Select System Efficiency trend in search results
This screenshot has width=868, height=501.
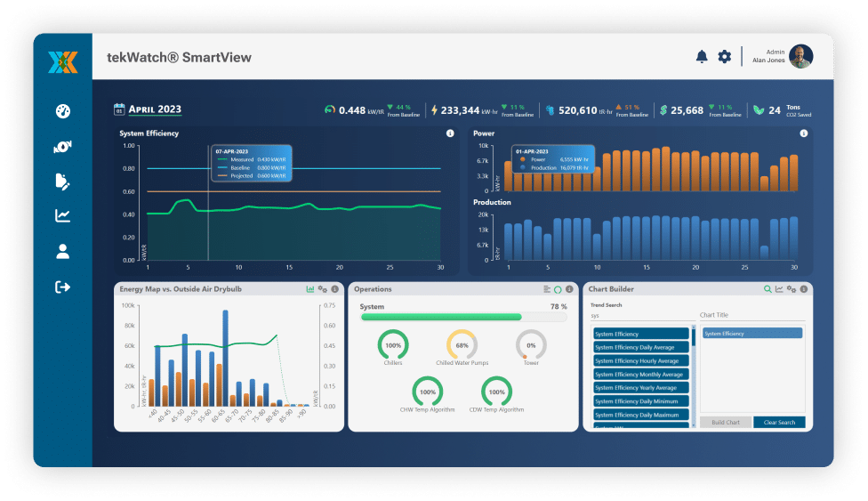(641, 334)
